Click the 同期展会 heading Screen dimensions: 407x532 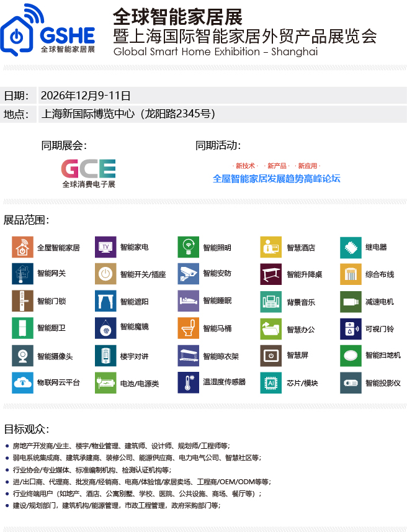click(x=64, y=145)
